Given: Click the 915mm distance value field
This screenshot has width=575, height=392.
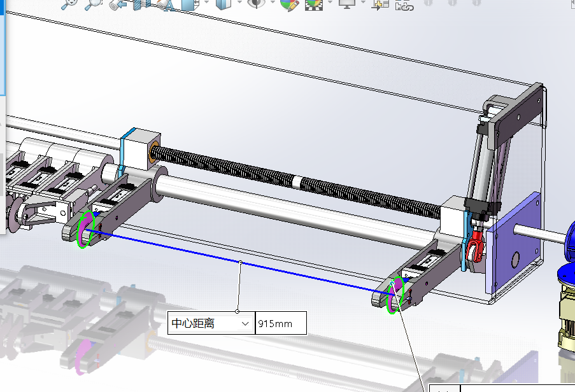Looking at the screenshot, I should (x=281, y=323).
